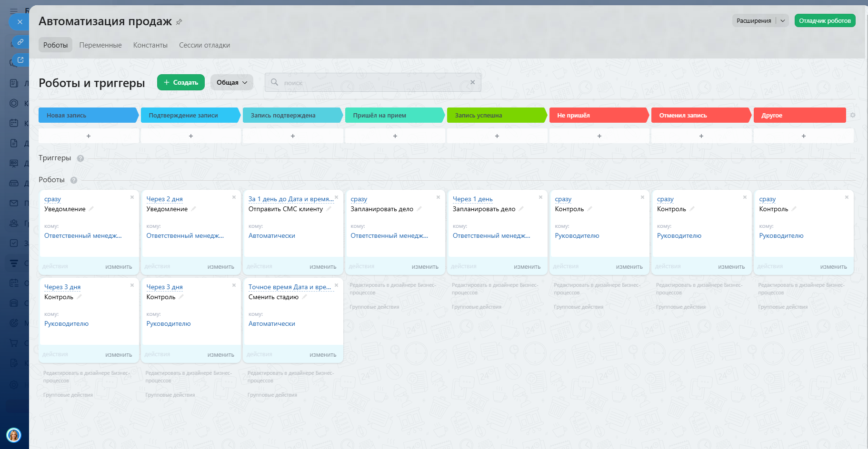Show help for Роботы section
The width and height of the screenshot is (868, 449).
click(x=74, y=180)
